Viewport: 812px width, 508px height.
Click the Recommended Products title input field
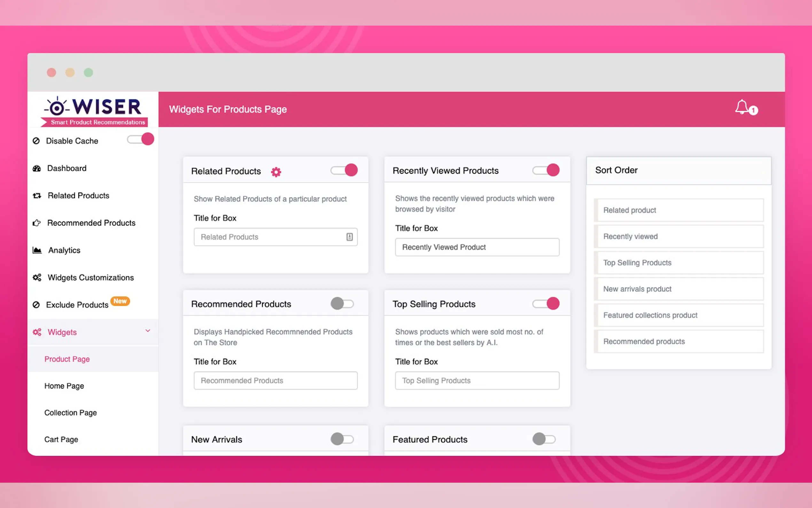point(276,380)
